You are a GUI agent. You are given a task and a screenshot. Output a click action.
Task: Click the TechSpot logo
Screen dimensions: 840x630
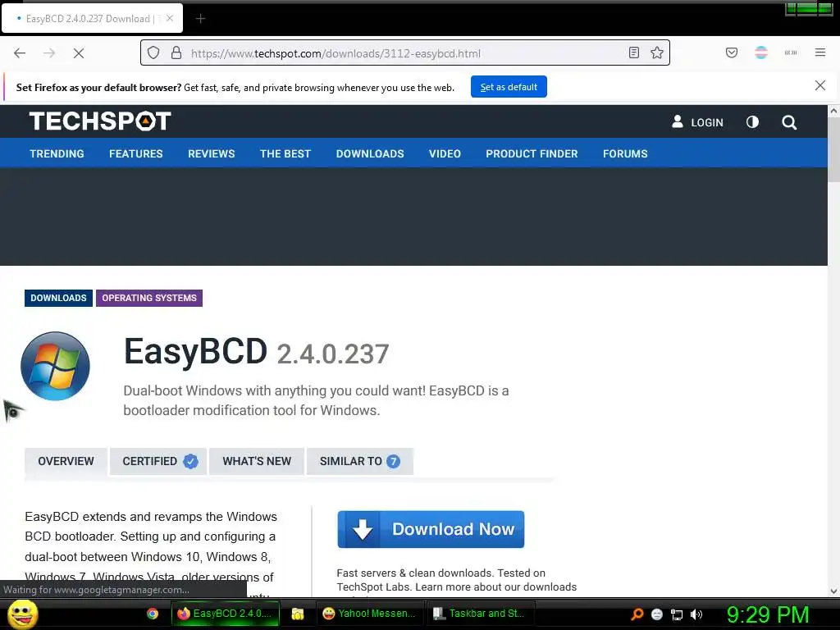point(100,121)
